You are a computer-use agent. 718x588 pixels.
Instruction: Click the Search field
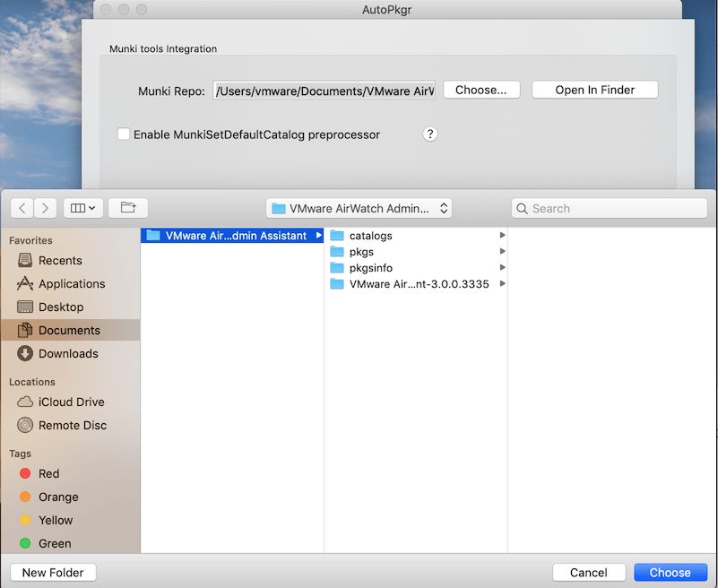pos(610,208)
